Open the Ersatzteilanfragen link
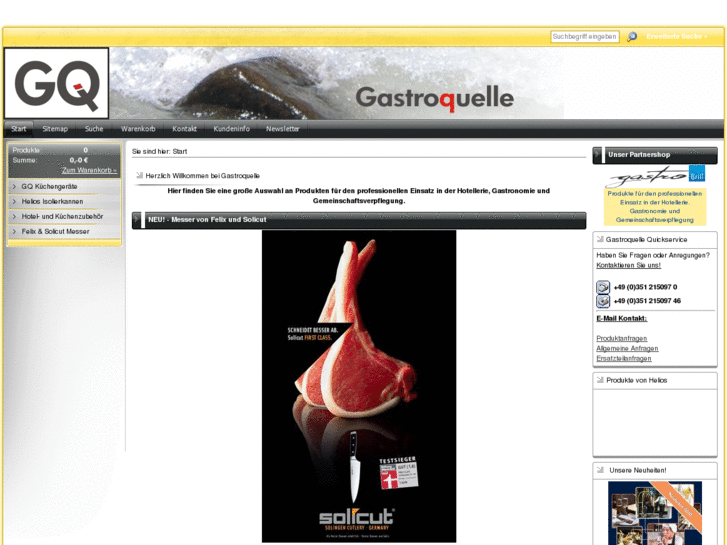The image size is (727, 545). (x=624, y=359)
